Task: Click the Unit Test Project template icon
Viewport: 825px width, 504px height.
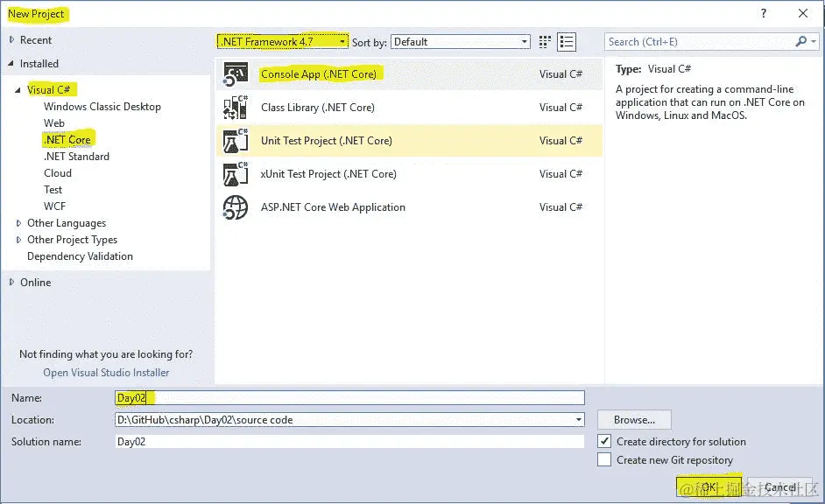Action: pyautogui.click(x=236, y=141)
